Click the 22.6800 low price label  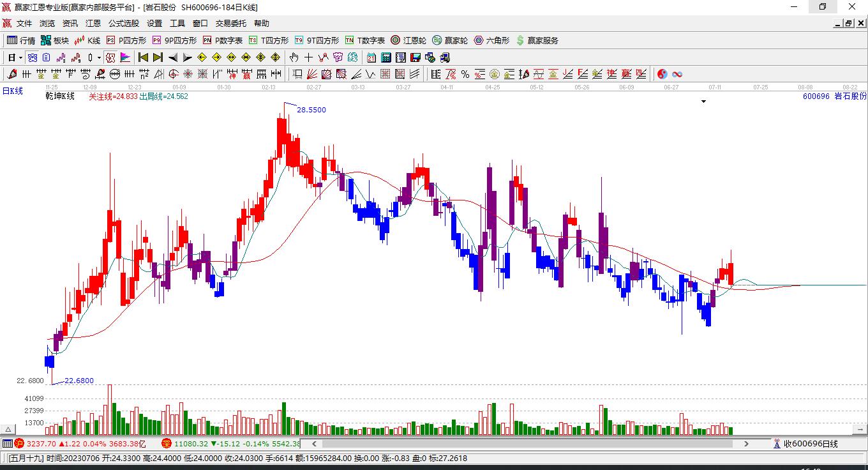[79, 381]
